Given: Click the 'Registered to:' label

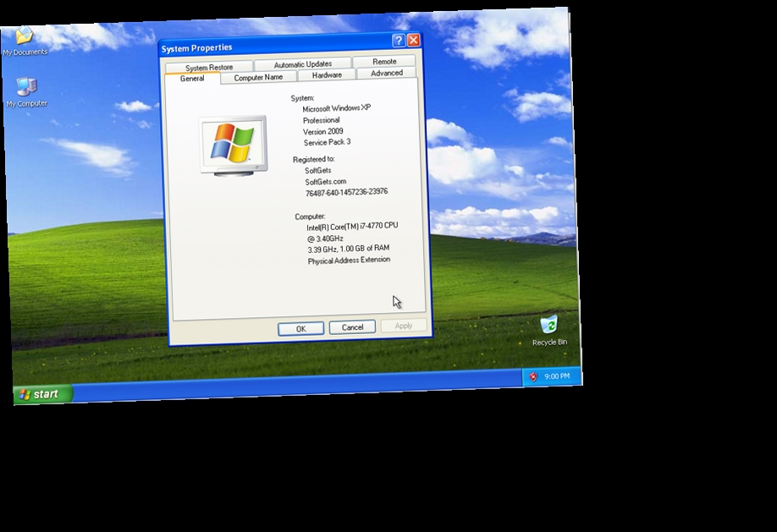Looking at the screenshot, I should [314, 159].
